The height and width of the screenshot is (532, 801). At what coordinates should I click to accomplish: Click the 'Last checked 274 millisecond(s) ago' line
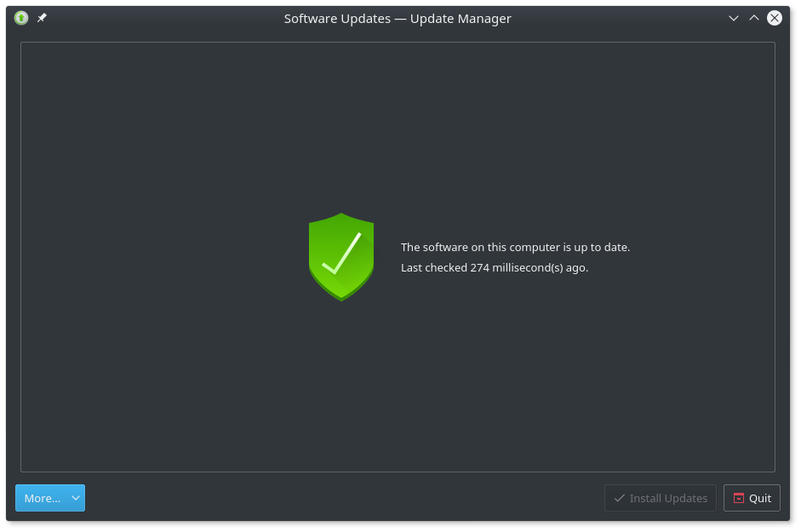tap(495, 267)
